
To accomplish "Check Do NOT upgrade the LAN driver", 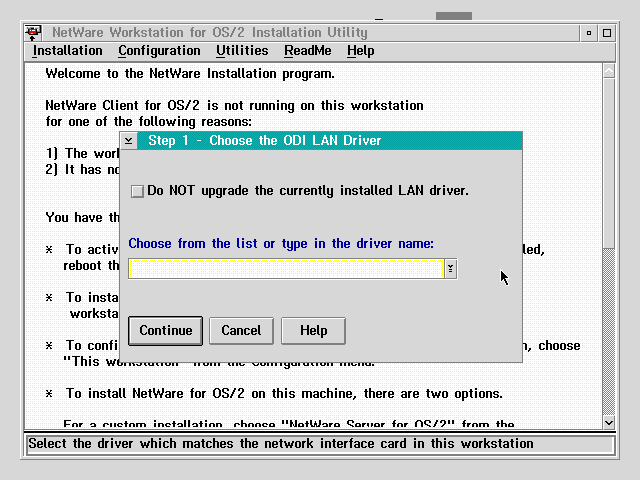I will (x=137, y=191).
